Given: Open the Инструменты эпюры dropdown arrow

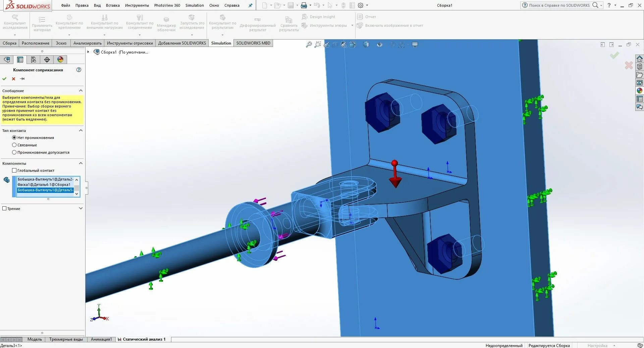Looking at the screenshot, I should [x=352, y=25].
